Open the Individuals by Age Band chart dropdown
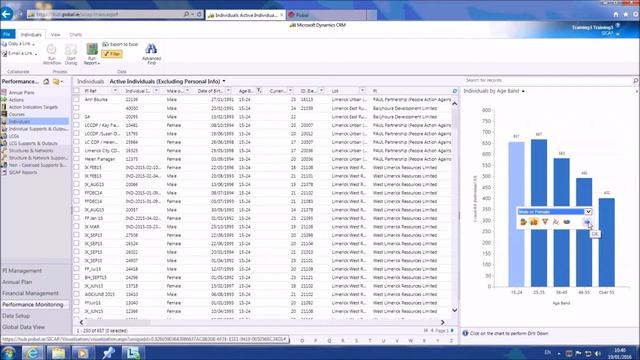The height and width of the screenshot is (360, 640). click(x=523, y=91)
